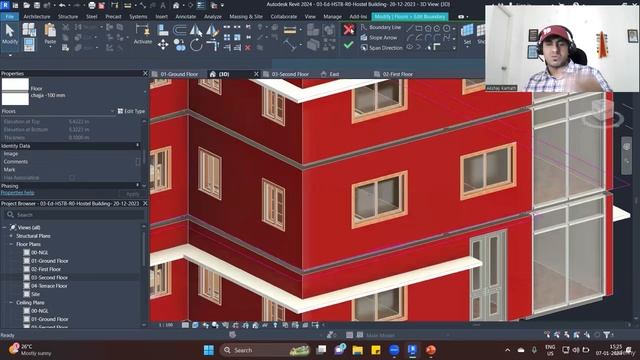Click the Comments field in Properties
Viewport: 640px width, 360px height.
click(103, 162)
